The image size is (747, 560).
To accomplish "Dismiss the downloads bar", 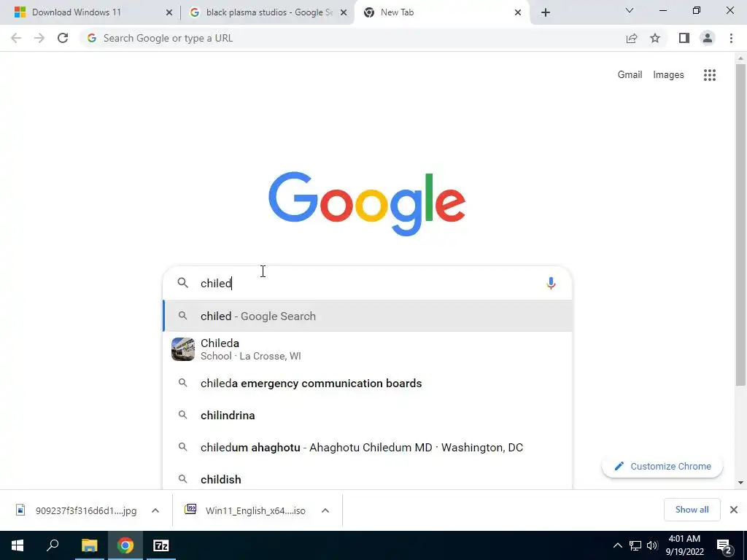I will (734, 510).
